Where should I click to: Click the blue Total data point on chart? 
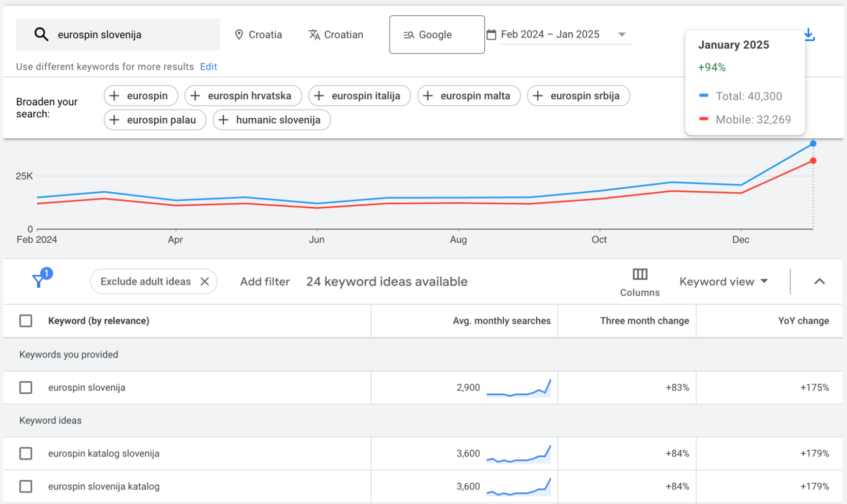click(813, 144)
